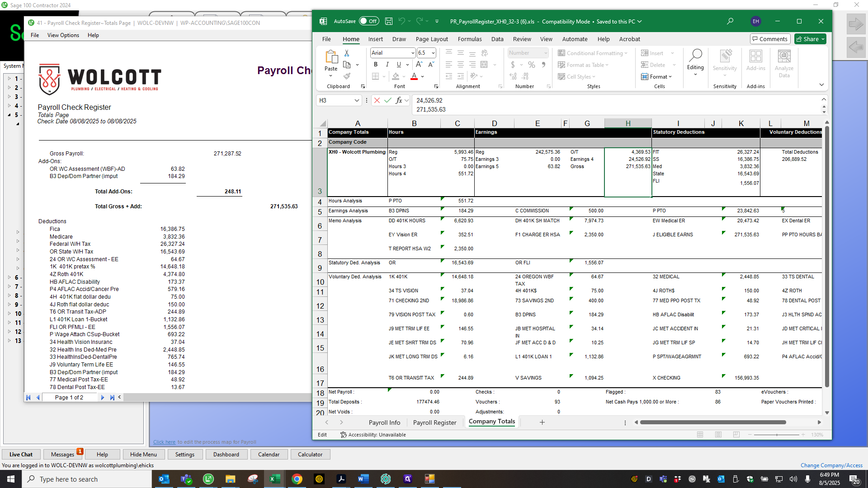868x488 pixels.
Task: Open the Formulas ribbon tab
Action: point(470,39)
